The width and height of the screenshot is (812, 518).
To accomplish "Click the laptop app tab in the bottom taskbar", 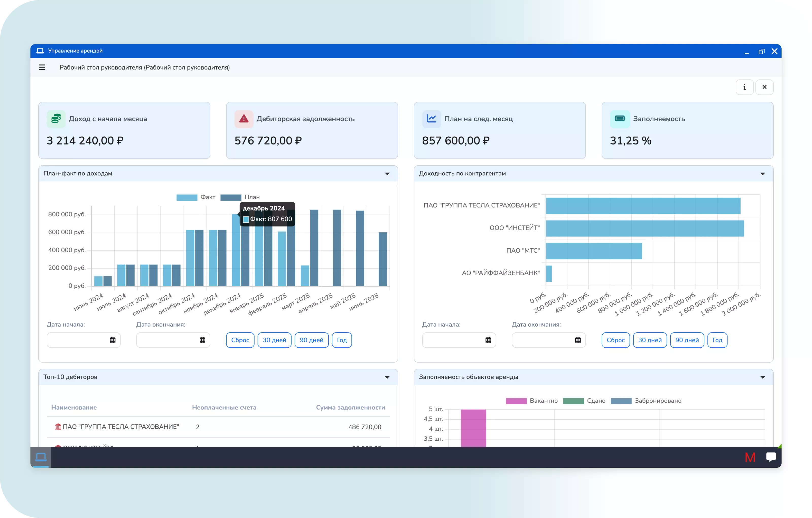I will (41, 457).
